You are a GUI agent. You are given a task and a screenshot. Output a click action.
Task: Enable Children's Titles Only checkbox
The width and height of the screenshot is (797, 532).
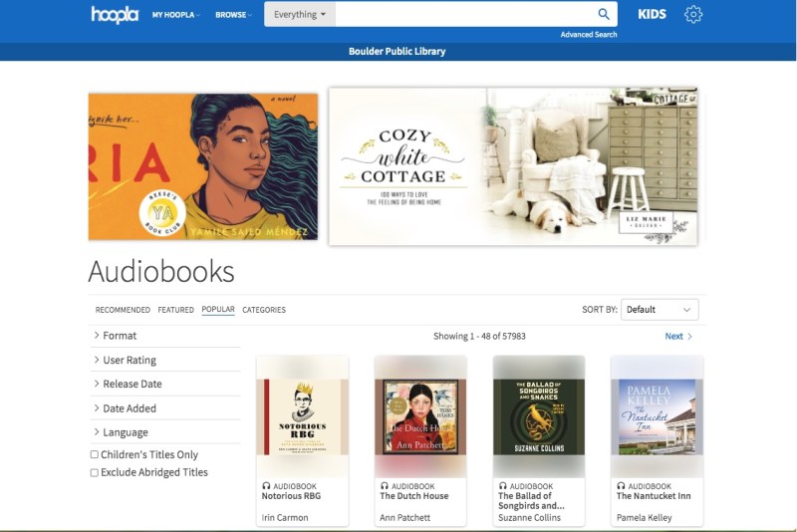[94, 454]
